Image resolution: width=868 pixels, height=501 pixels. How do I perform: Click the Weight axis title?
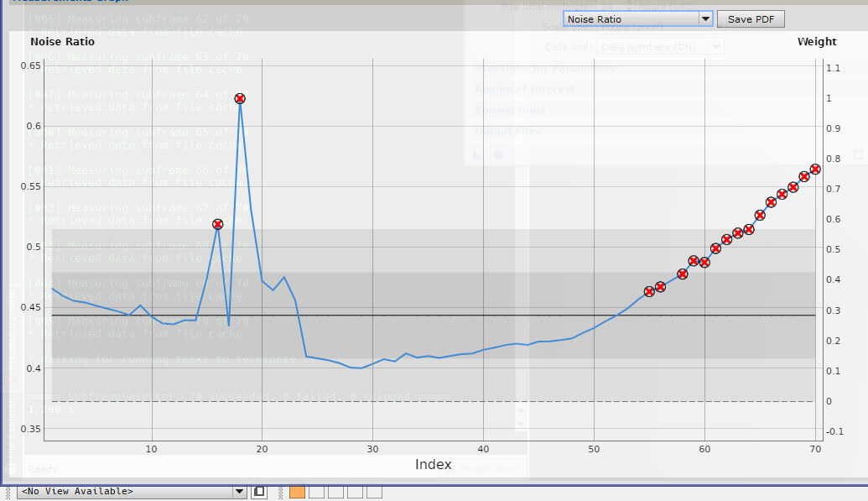[817, 42]
